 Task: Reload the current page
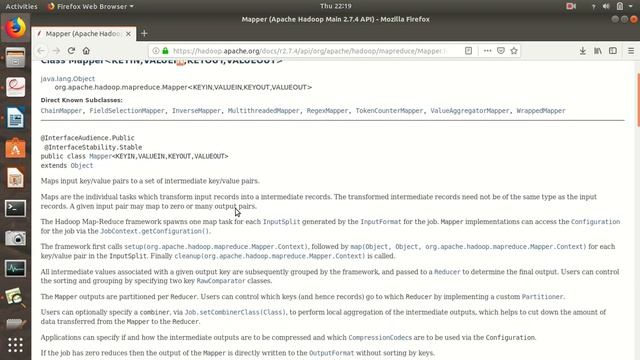tap(71, 51)
